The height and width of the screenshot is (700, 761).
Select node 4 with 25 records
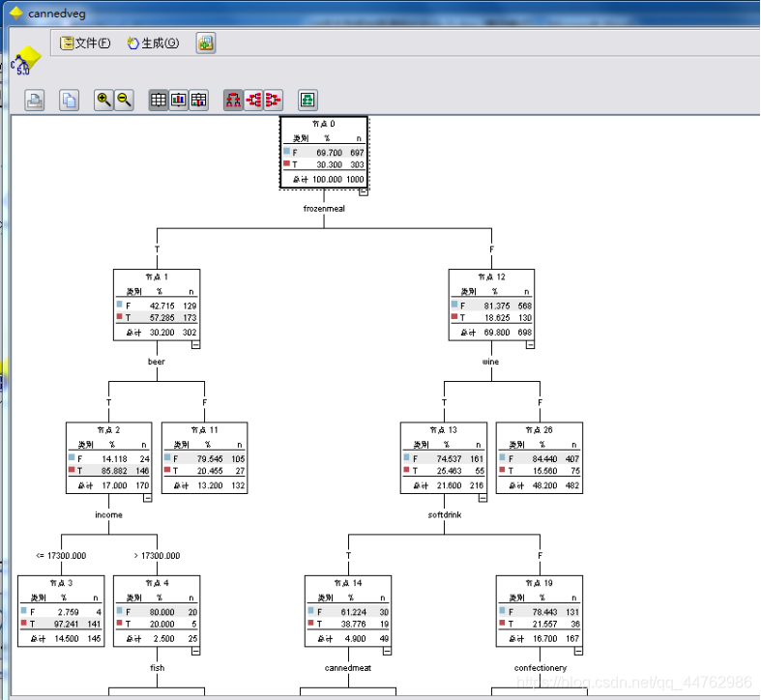157,611
